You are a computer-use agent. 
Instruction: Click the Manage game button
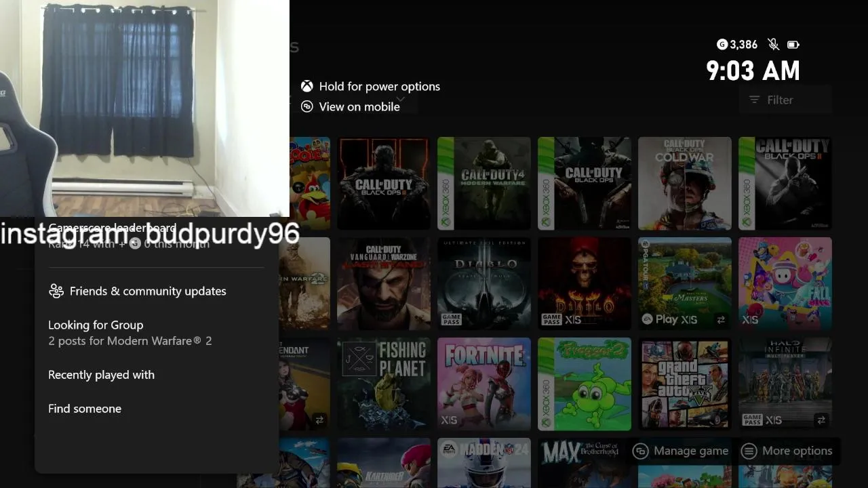[680, 451]
